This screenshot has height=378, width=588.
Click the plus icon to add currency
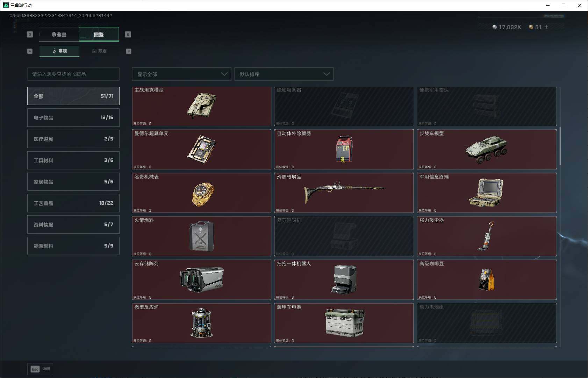tap(546, 27)
